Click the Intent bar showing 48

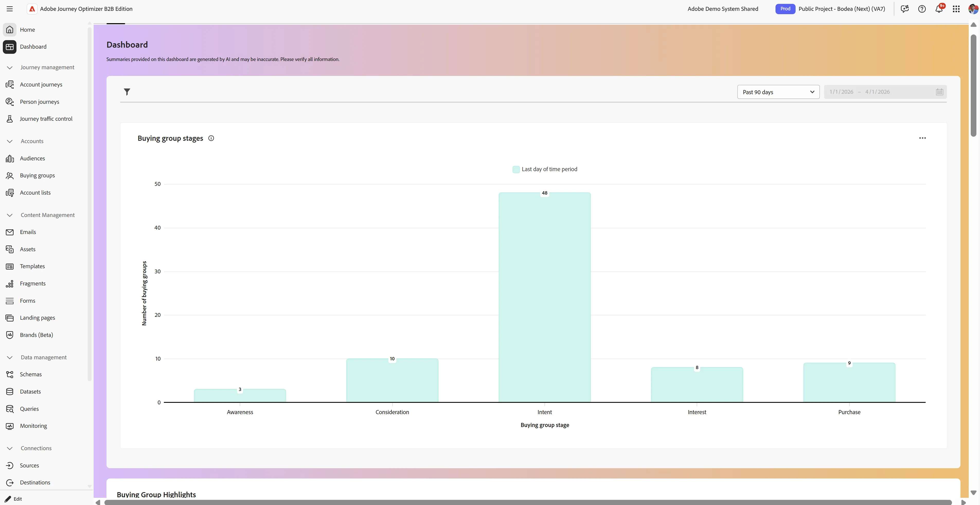point(545,297)
